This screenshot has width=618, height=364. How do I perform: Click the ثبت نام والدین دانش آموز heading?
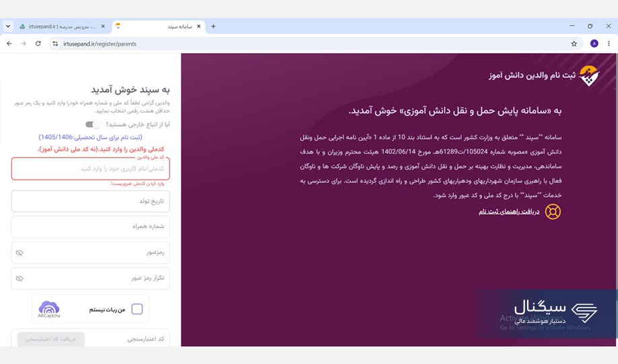tap(532, 75)
